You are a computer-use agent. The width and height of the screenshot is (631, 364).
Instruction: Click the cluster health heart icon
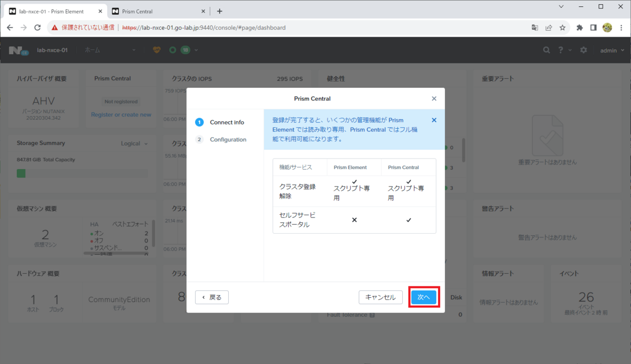coord(156,50)
